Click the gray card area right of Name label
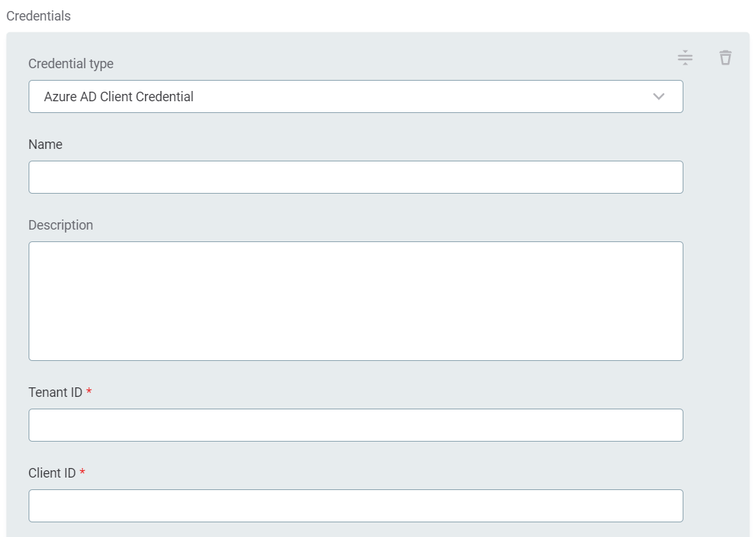Viewport: 756px width, 537px height. pos(367,145)
